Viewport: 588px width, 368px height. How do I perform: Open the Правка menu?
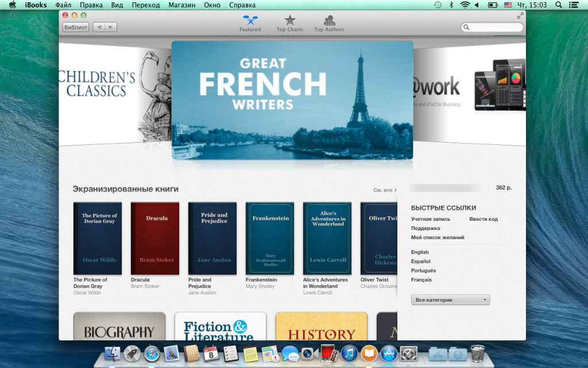(x=91, y=5)
